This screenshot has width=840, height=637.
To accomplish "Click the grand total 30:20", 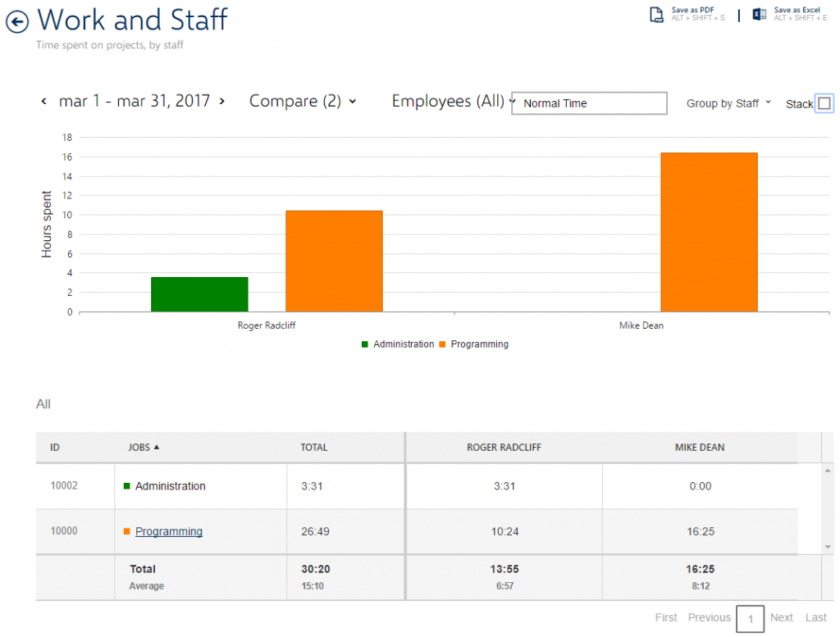I will coord(316,569).
